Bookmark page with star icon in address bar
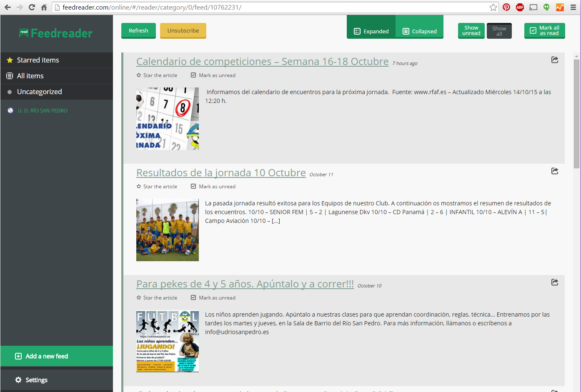This screenshot has height=392, width=581. pos(493,7)
